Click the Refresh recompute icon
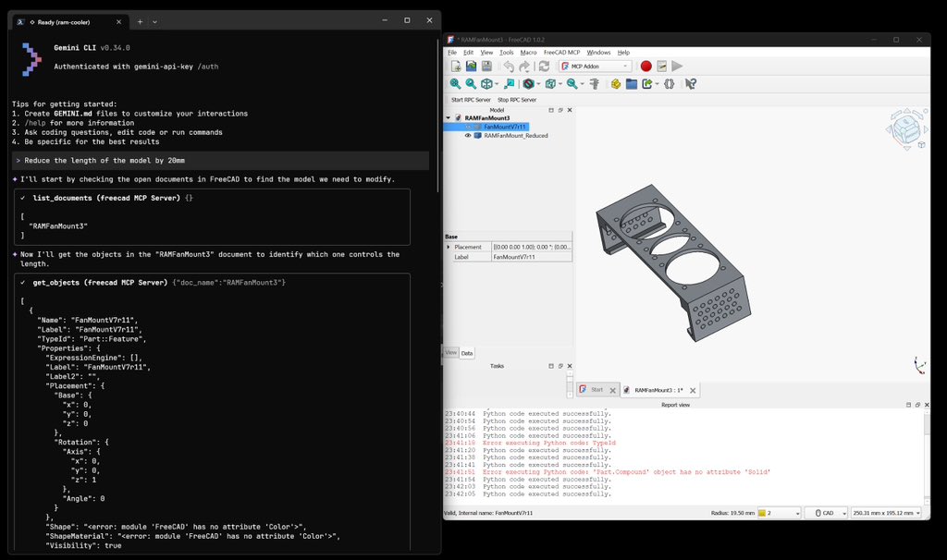The width and height of the screenshot is (947, 560). pos(544,67)
